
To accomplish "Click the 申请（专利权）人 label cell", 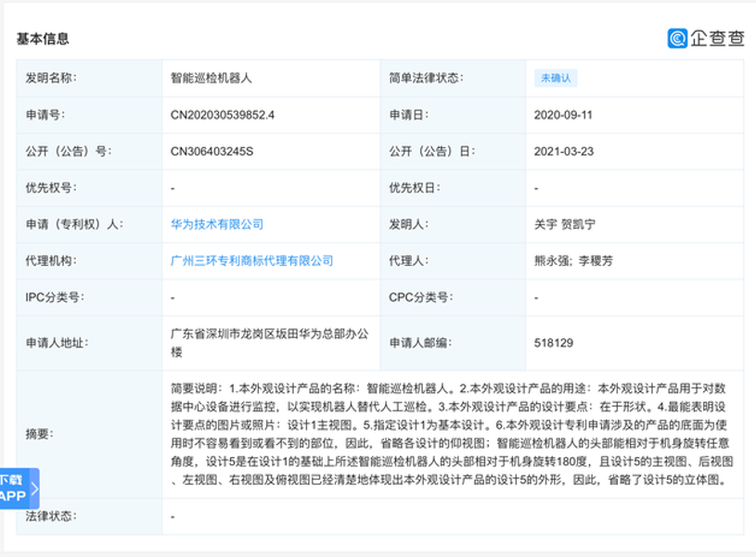I will point(89,224).
